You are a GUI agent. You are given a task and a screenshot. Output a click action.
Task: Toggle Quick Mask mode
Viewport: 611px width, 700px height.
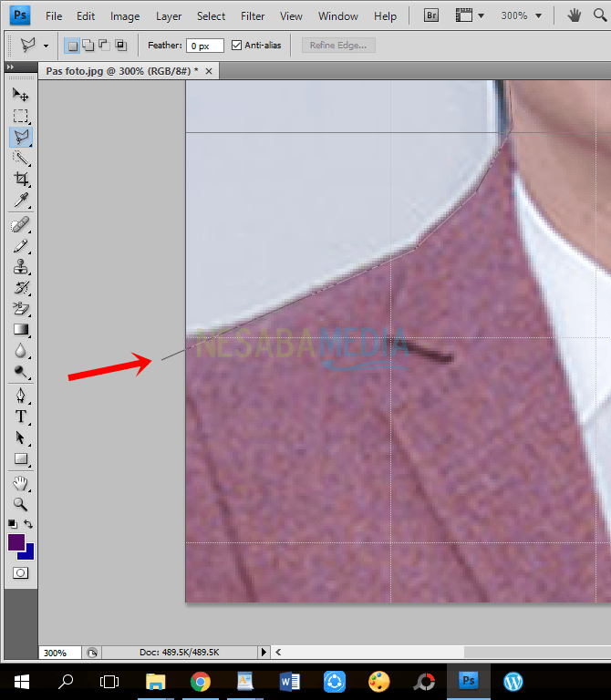(x=20, y=573)
